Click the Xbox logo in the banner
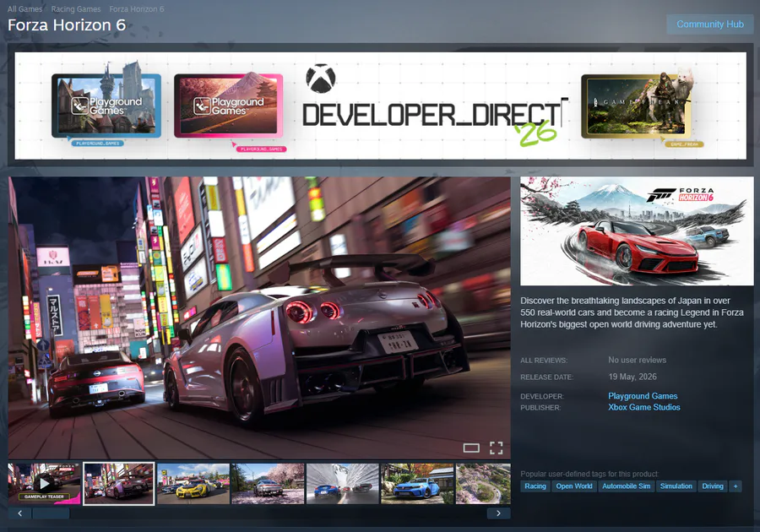The width and height of the screenshot is (760, 532). click(321, 79)
